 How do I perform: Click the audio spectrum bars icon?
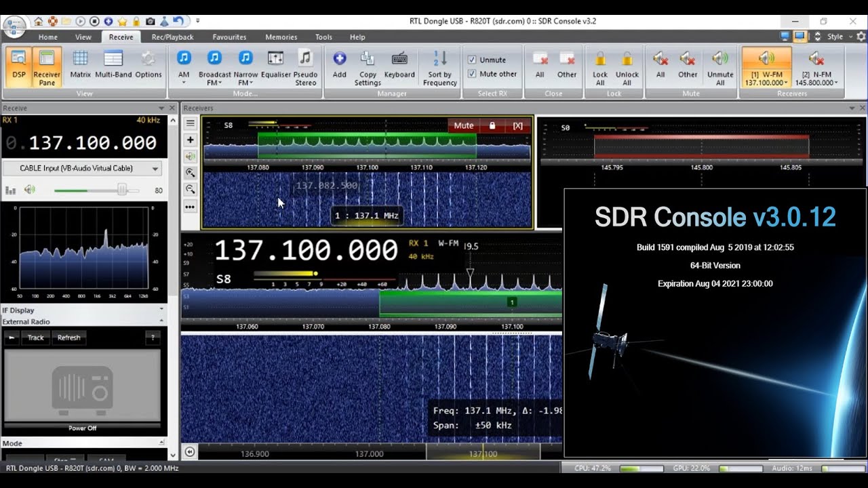(x=10, y=190)
